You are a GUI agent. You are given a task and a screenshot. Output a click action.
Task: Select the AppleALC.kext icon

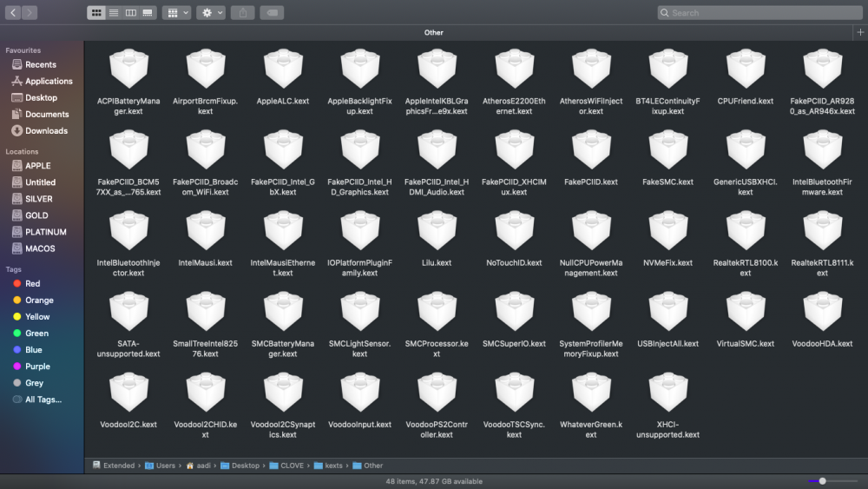tap(283, 69)
